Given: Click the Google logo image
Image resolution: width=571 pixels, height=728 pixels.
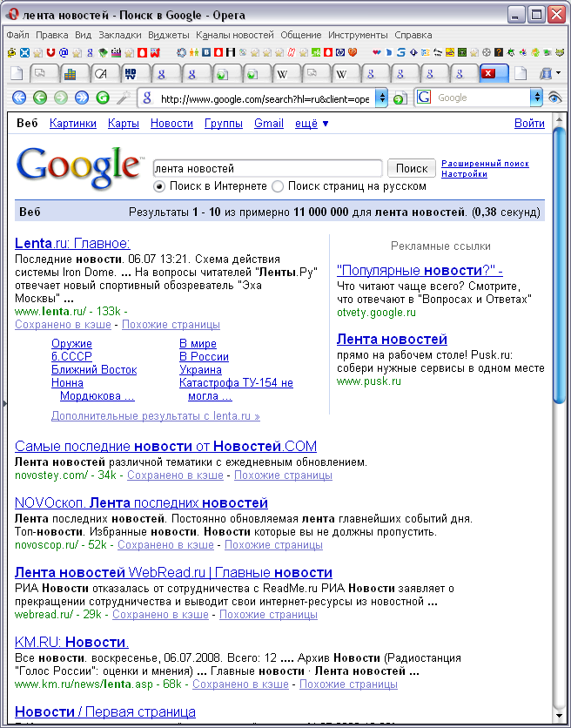Looking at the screenshot, I should pos(79,169).
